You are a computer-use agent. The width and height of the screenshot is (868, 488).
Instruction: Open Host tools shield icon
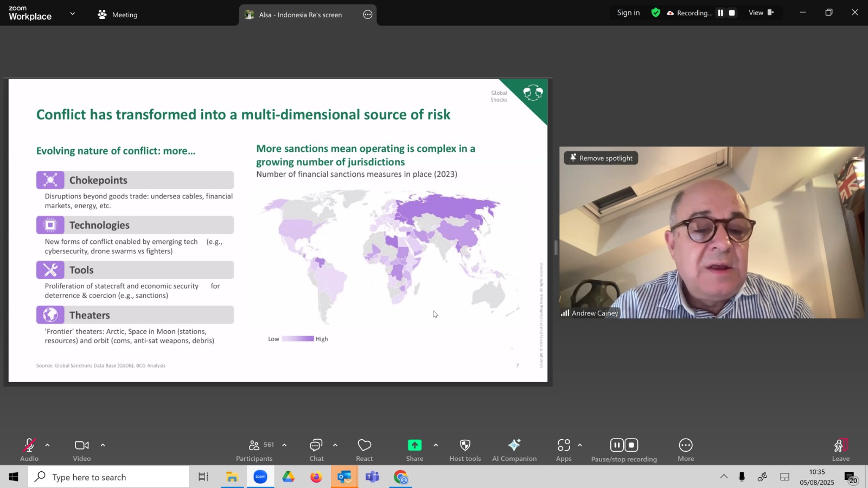point(465,450)
